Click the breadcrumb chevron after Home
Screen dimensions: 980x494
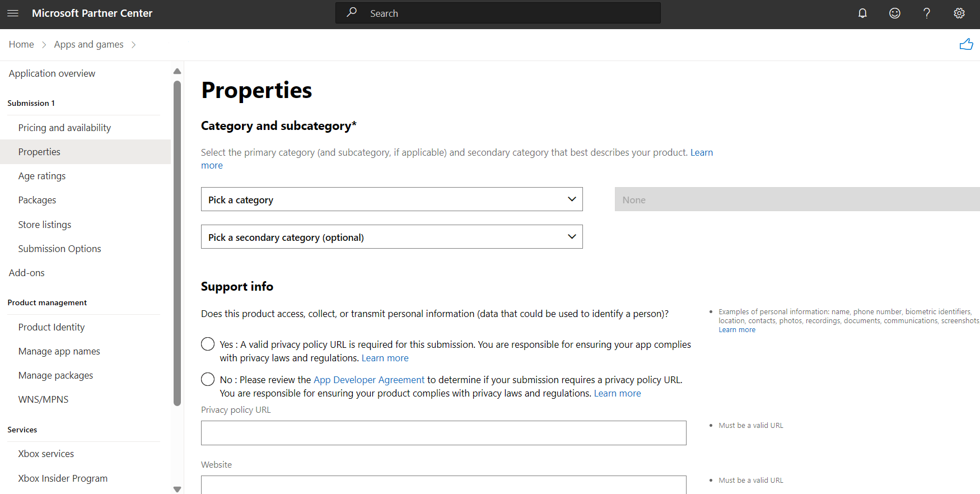44,45
